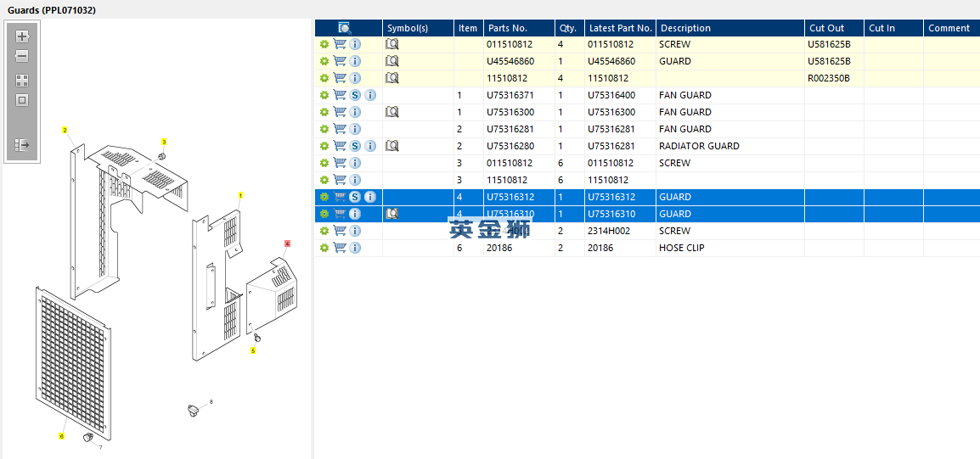Viewport: 980px width, 459px height.
Task: Sort by Item column header
Action: tap(468, 28)
